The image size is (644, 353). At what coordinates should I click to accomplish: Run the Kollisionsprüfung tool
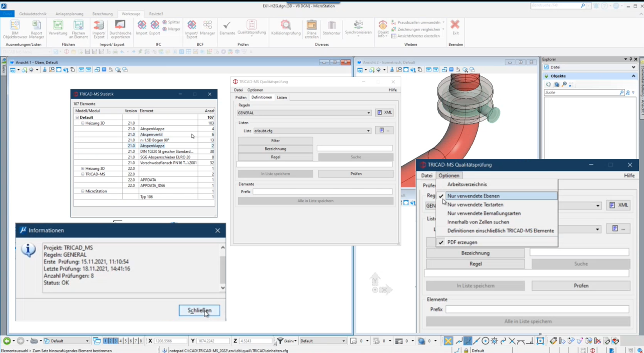(286, 28)
